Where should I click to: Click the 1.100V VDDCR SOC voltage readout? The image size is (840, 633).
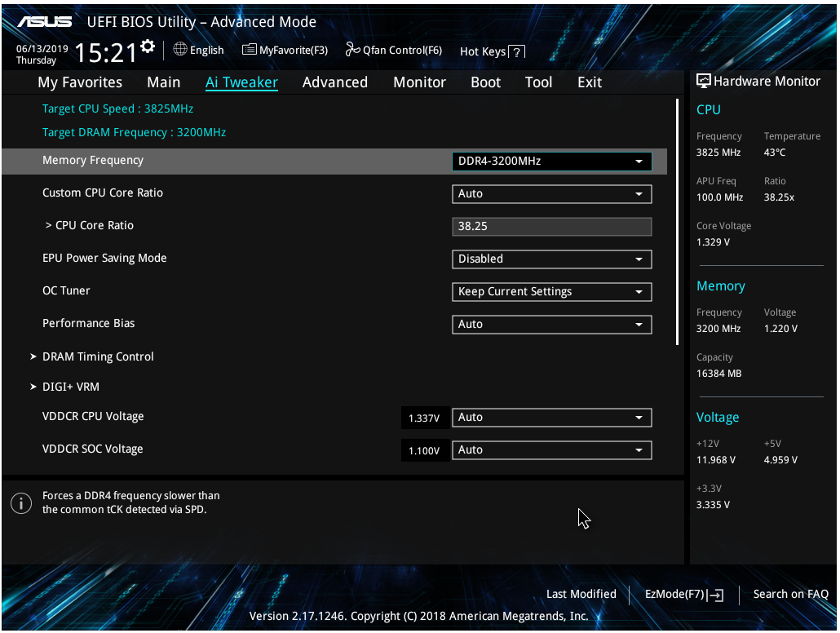tap(424, 451)
